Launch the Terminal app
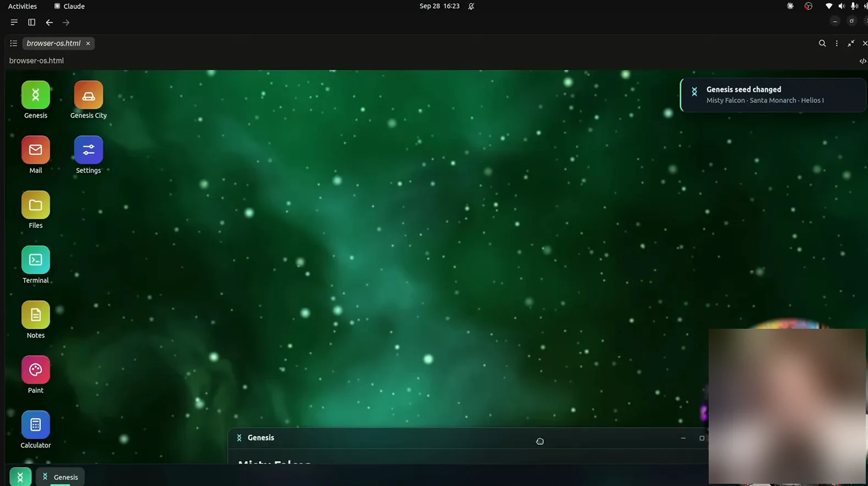This screenshot has width=868, height=486. point(36,260)
